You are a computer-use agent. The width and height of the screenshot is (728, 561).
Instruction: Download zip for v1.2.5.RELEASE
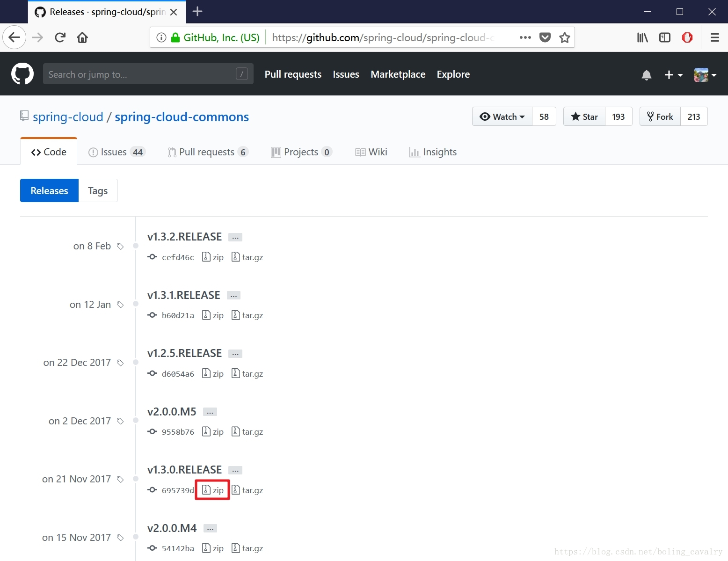pos(213,373)
